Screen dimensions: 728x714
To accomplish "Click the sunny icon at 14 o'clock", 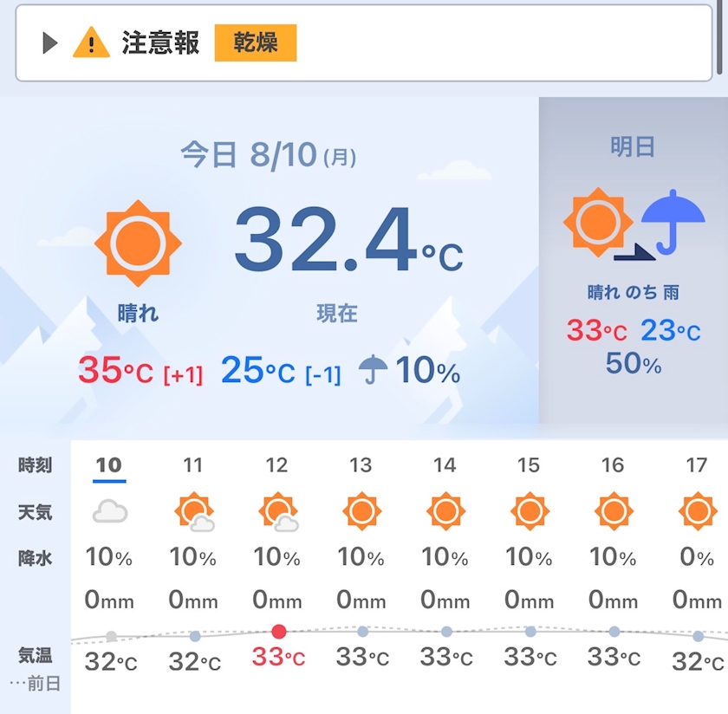I will 445,511.
